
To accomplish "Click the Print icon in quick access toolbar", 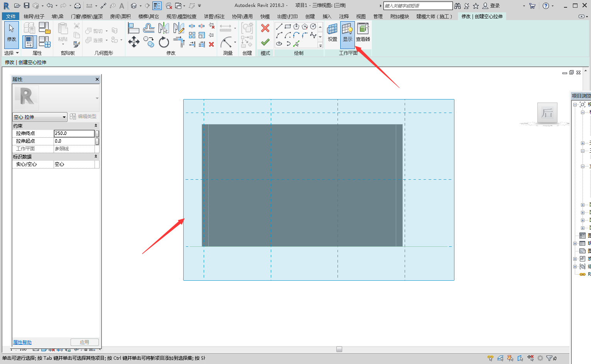I will coord(78,6).
